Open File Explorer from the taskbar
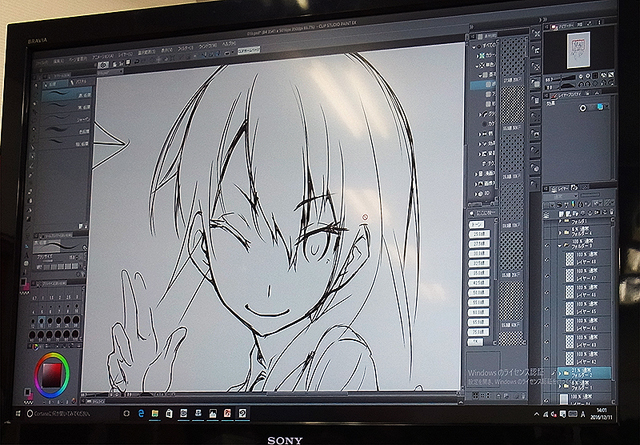 155,414
